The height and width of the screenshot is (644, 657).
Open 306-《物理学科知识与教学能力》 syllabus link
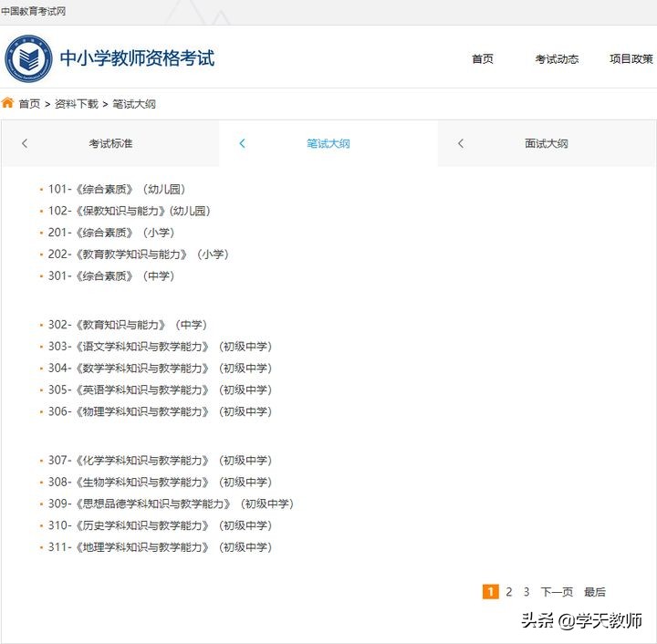[160, 411]
